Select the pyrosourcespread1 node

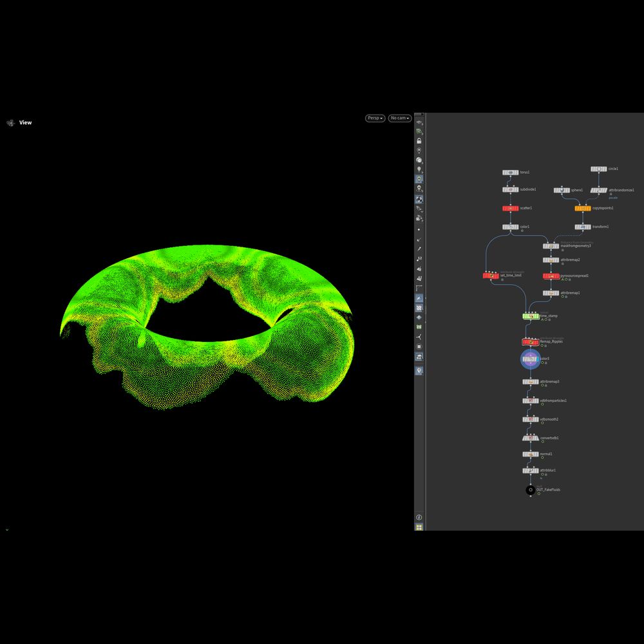[551, 276]
